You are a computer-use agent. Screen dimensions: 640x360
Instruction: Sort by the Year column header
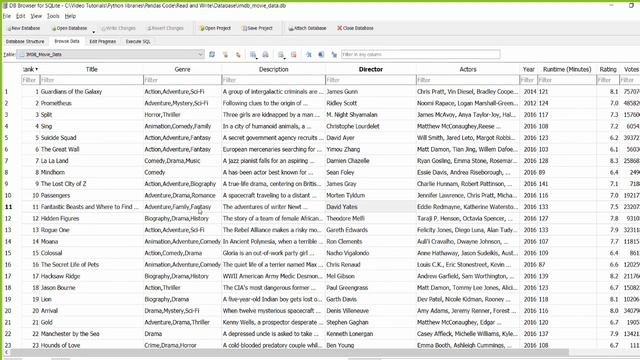pyautogui.click(x=529, y=69)
